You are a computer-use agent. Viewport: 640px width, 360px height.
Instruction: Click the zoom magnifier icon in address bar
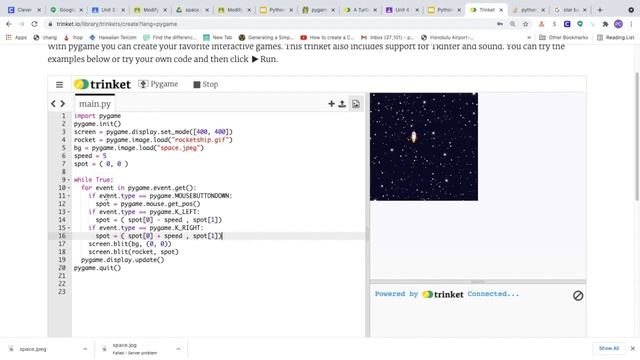[x=513, y=24]
